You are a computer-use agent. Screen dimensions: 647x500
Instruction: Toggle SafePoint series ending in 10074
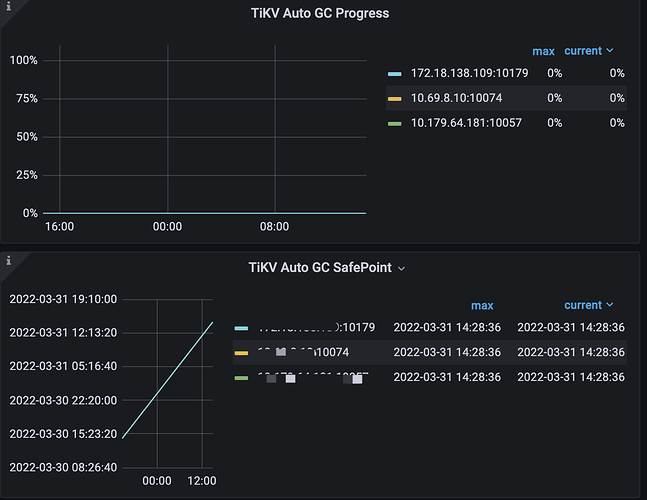(x=303, y=352)
